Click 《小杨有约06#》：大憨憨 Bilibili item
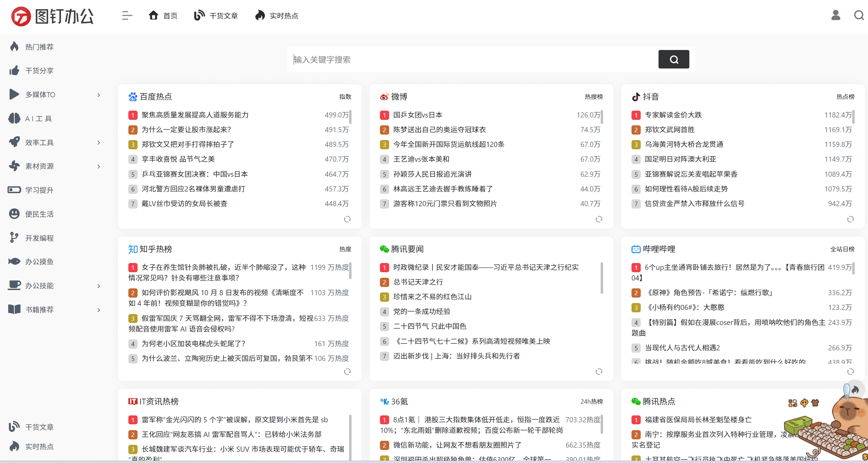Screen dimensions: 868x463 pyautogui.click(x=685, y=308)
